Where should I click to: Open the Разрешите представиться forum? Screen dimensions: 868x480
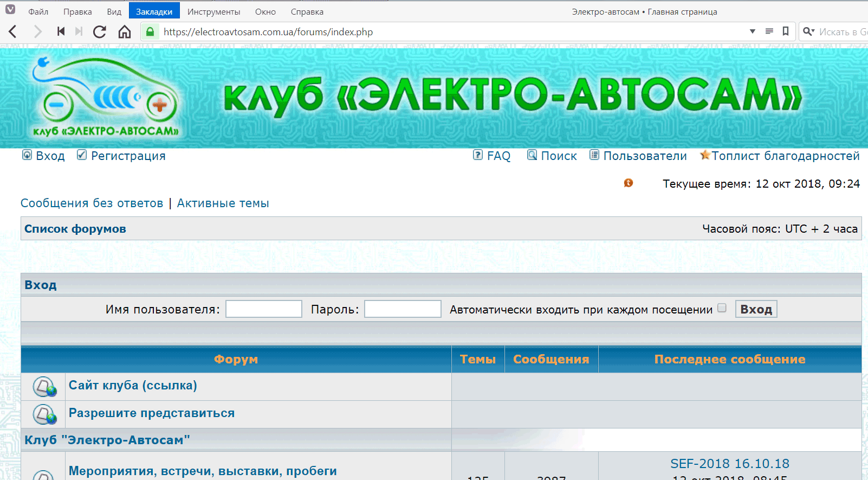pyautogui.click(x=152, y=413)
